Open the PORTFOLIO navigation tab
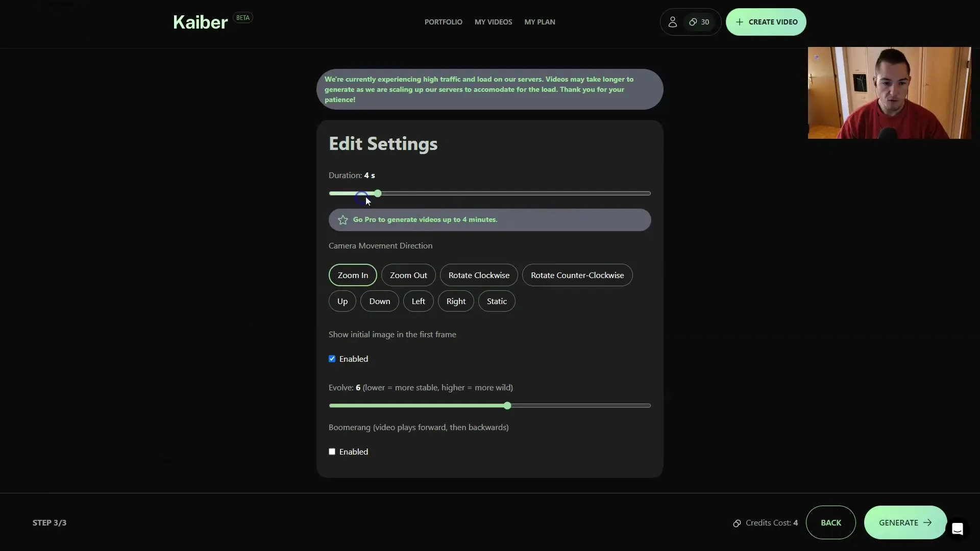Image resolution: width=980 pixels, height=551 pixels. pos(443,21)
